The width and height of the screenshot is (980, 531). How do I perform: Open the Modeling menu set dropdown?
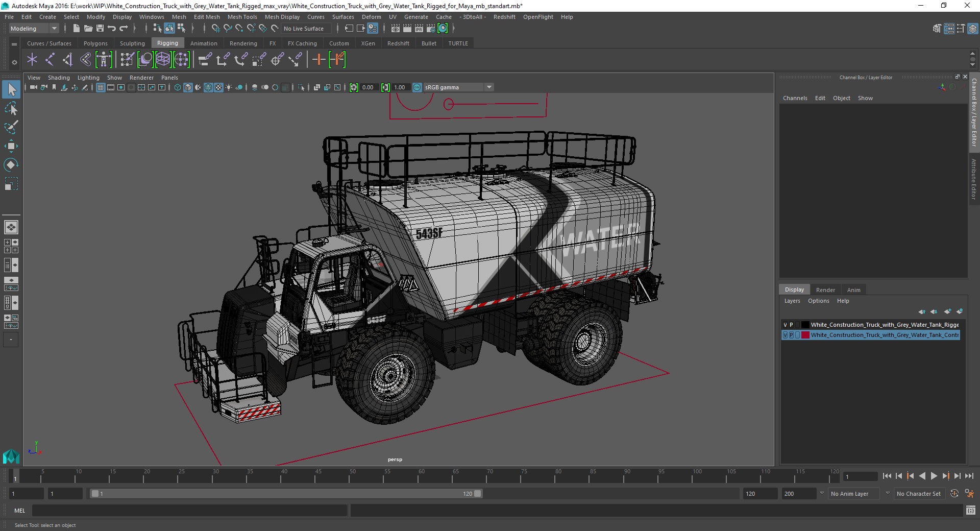coord(34,29)
